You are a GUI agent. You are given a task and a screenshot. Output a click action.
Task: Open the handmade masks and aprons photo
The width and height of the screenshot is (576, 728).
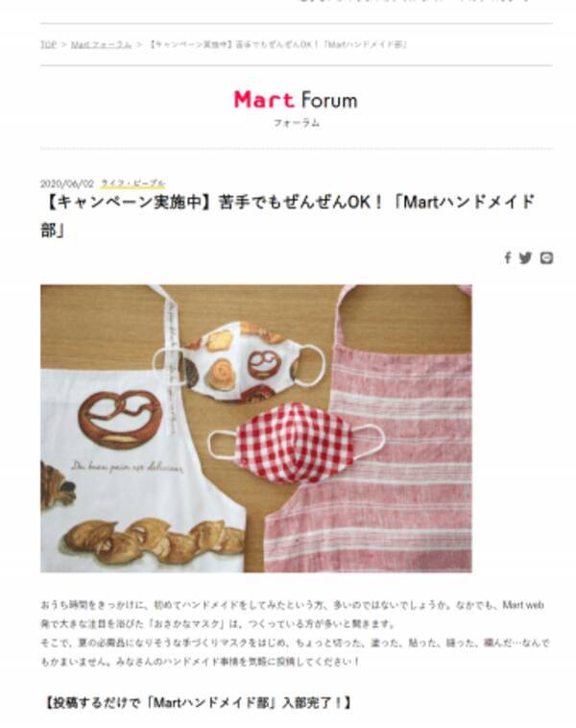click(256, 428)
